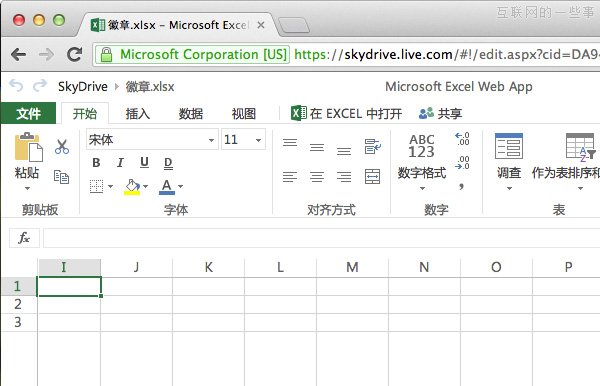Switch to the 插入 Insert tab
Screen dimensions: 600x386
coord(138,114)
